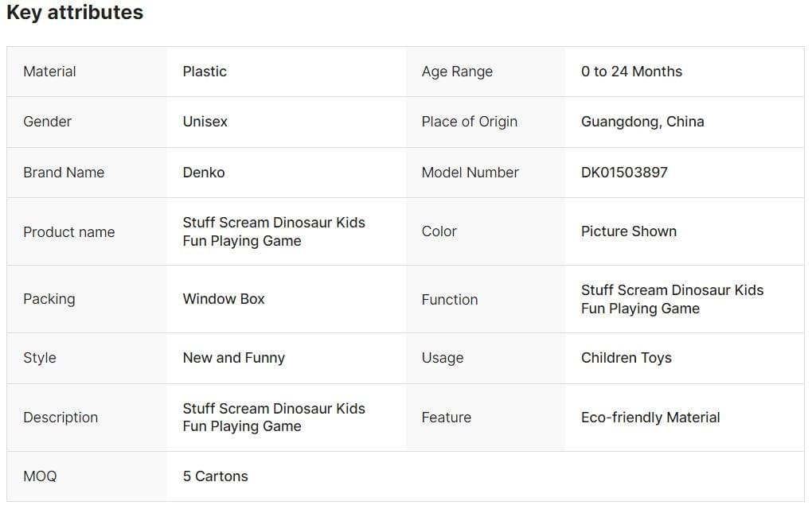Click the Key attributes heading
This screenshot has height=509, width=812.
click(75, 13)
